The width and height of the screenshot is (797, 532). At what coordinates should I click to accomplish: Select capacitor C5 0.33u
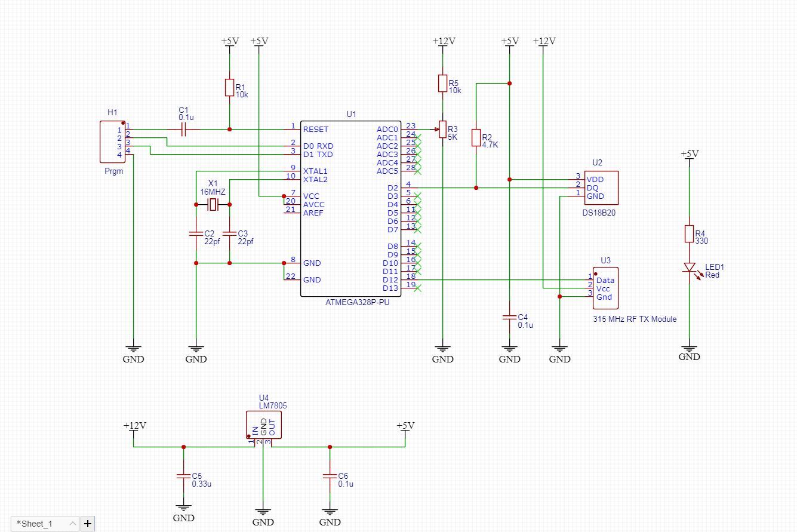[x=183, y=476]
